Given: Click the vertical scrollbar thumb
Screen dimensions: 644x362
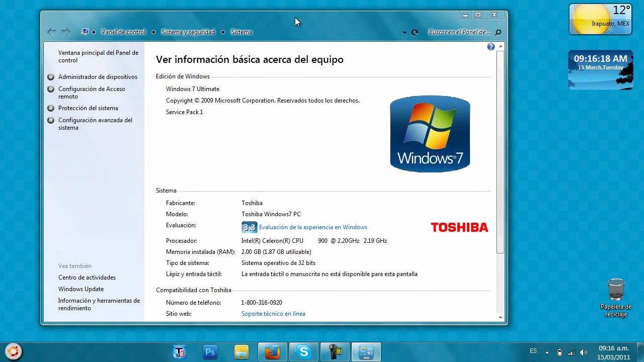Looking at the screenshot, I should [500, 151].
